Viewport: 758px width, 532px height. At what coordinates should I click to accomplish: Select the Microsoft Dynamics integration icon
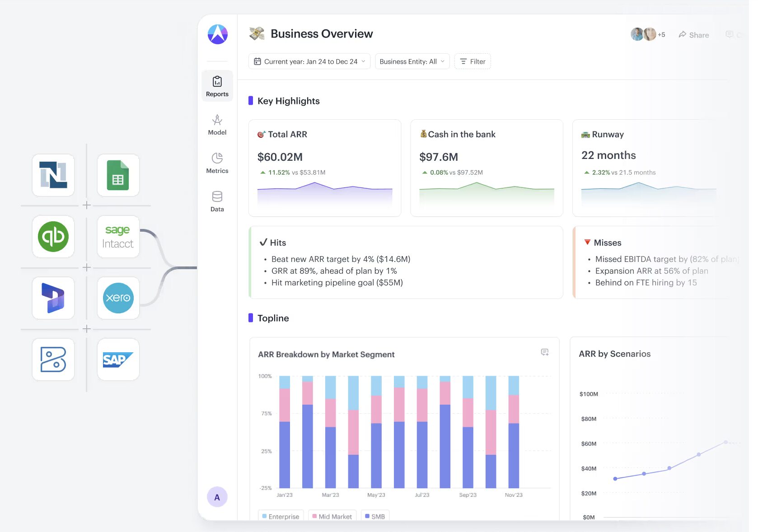tap(53, 298)
